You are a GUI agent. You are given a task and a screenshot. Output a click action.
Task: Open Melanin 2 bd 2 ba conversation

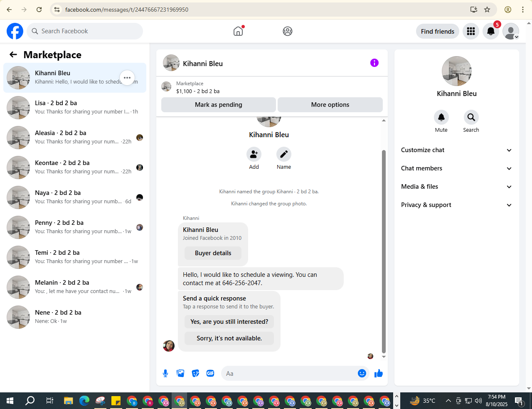pos(75,287)
